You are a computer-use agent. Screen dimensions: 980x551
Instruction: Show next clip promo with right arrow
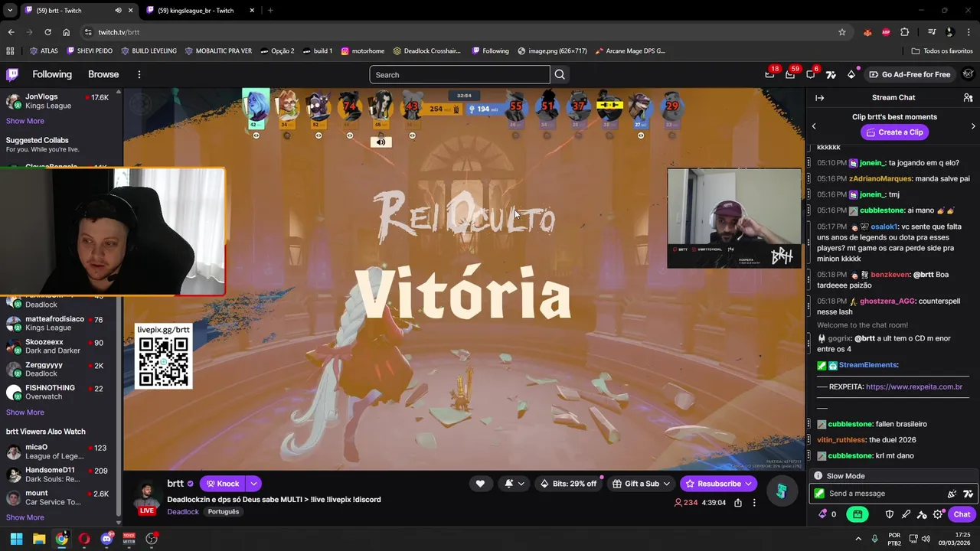(973, 126)
